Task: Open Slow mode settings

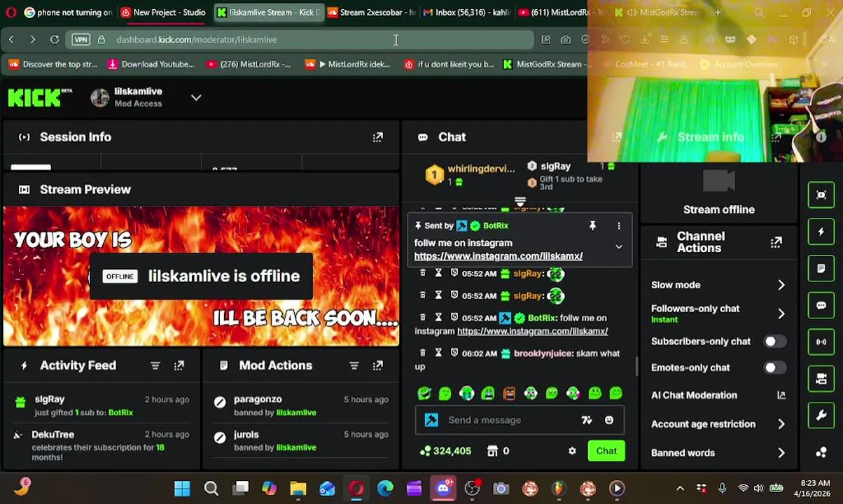Action: [719, 285]
